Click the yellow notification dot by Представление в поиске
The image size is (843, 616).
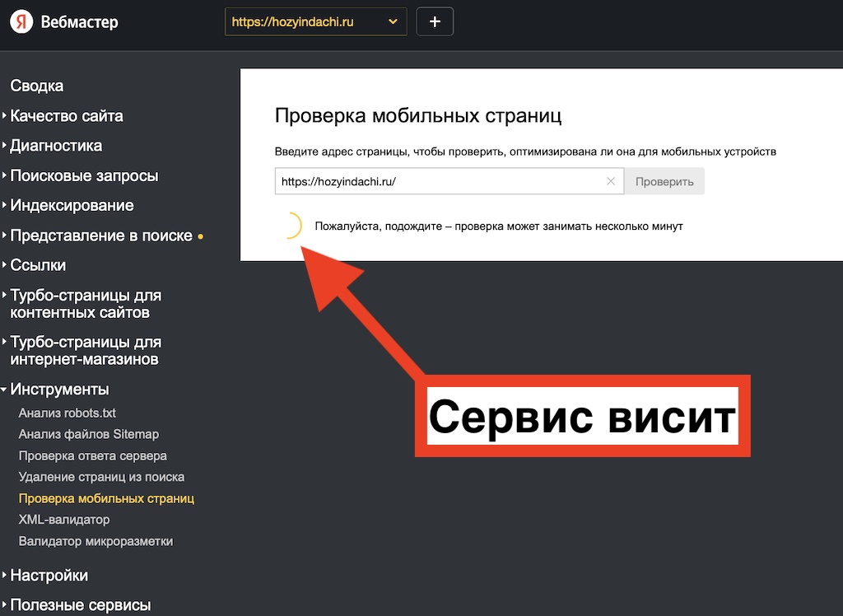click(x=201, y=236)
